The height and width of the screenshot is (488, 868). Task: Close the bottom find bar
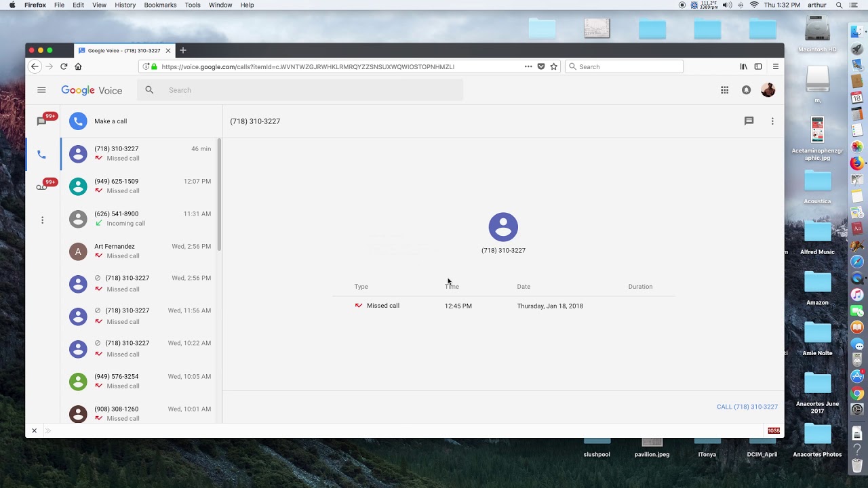[x=34, y=430]
